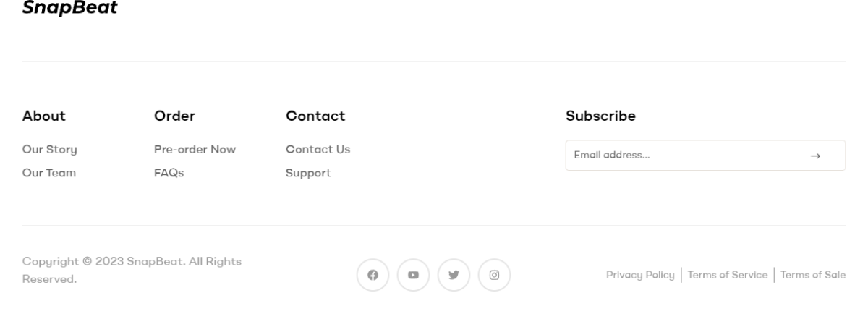The image size is (868, 319).
Task: Select the Pre-order Now link
Action: click(x=195, y=150)
